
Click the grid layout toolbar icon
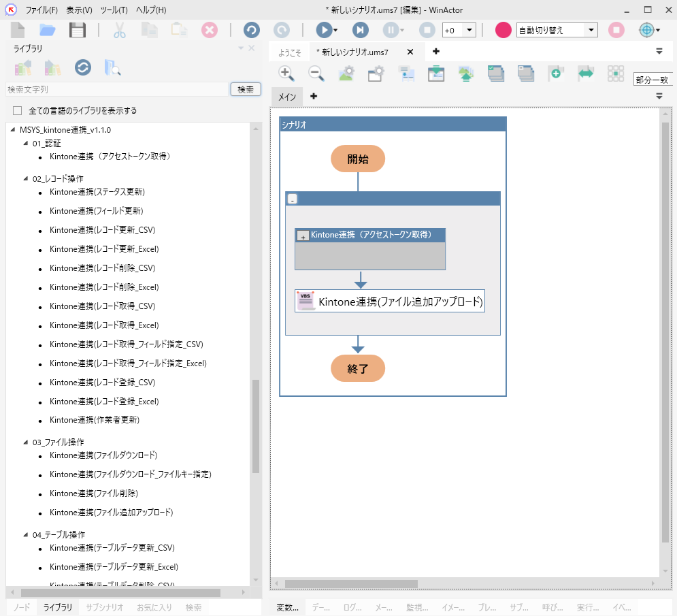(616, 74)
